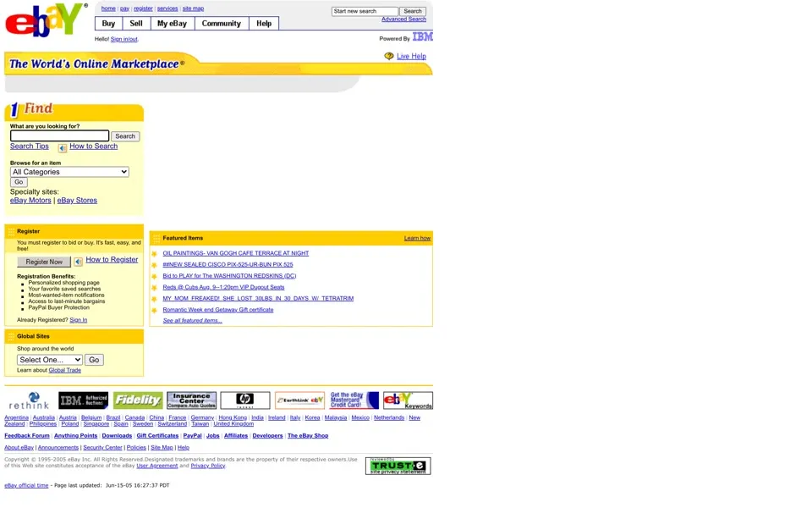Open the Global Trade link
Screen dimensions: 812x508
tap(65, 370)
